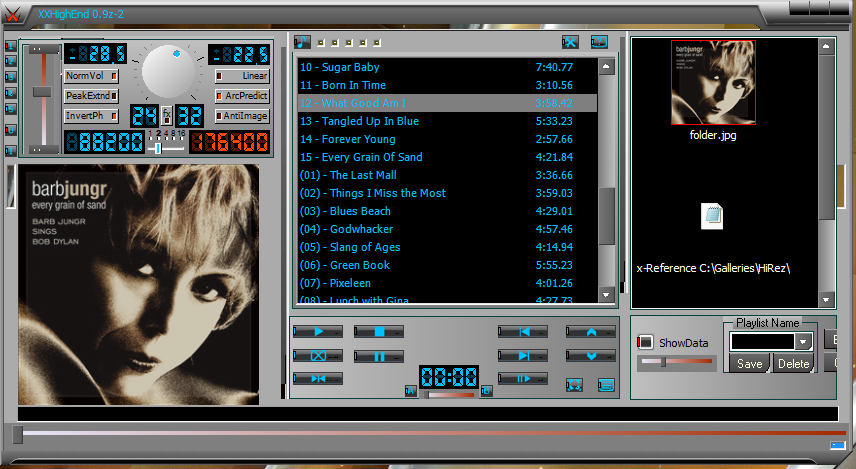The height and width of the screenshot is (469, 856).
Task: Select the text document file icon
Action: click(712, 216)
